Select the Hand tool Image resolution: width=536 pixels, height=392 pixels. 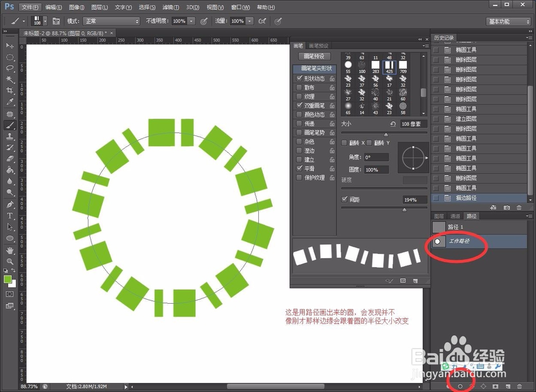click(10, 251)
